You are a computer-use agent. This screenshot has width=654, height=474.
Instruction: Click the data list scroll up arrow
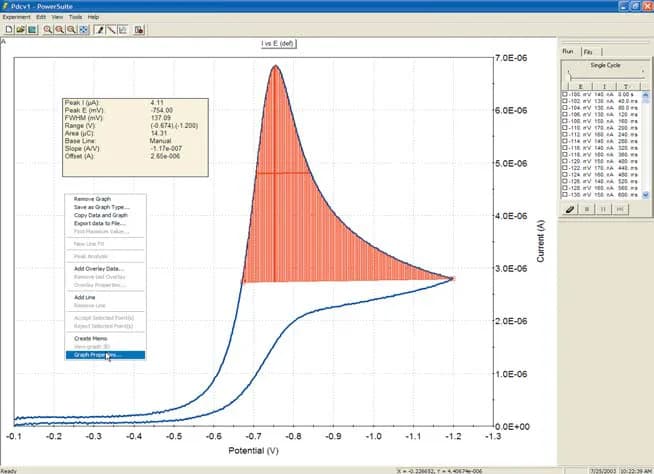tap(645, 95)
